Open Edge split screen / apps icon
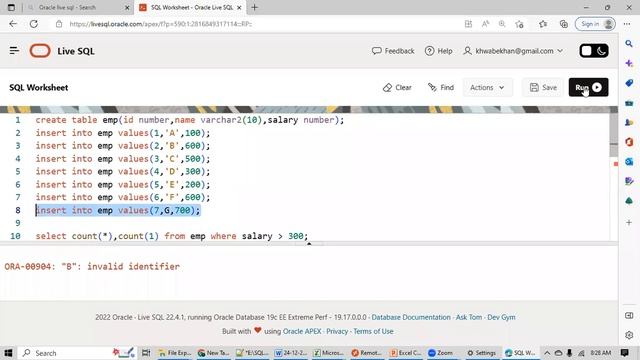The width and height of the screenshot is (640, 360). click(468, 24)
